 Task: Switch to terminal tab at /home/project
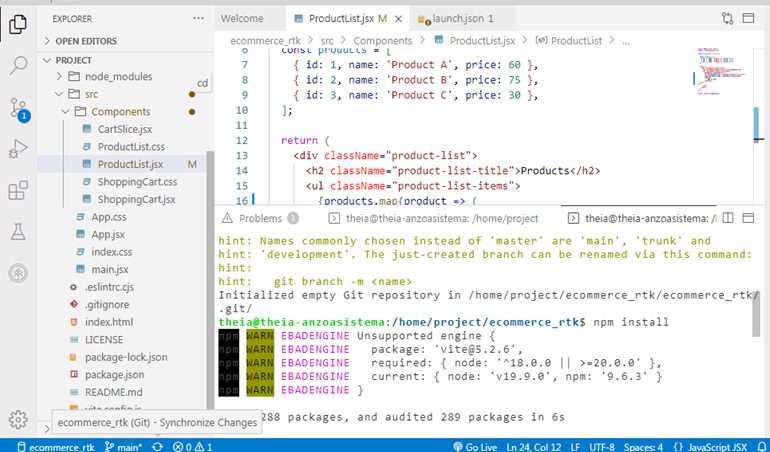pos(434,218)
